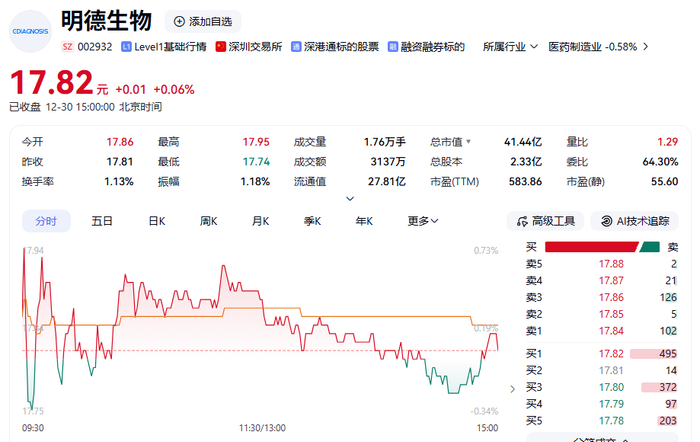Screen dimensions: 700x442
Task: Open 医药制造业 industry arrow
Action: coord(646,47)
